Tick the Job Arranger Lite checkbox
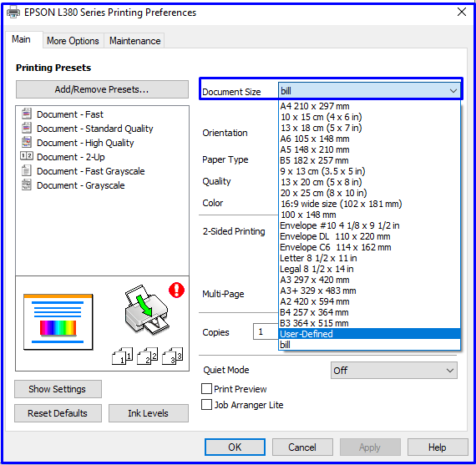Image resolution: width=476 pixels, height=465 pixels. coord(207,405)
